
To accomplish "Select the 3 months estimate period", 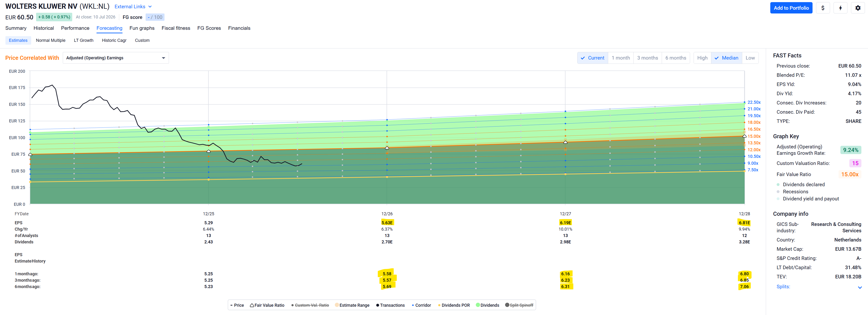I will coord(647,58).
